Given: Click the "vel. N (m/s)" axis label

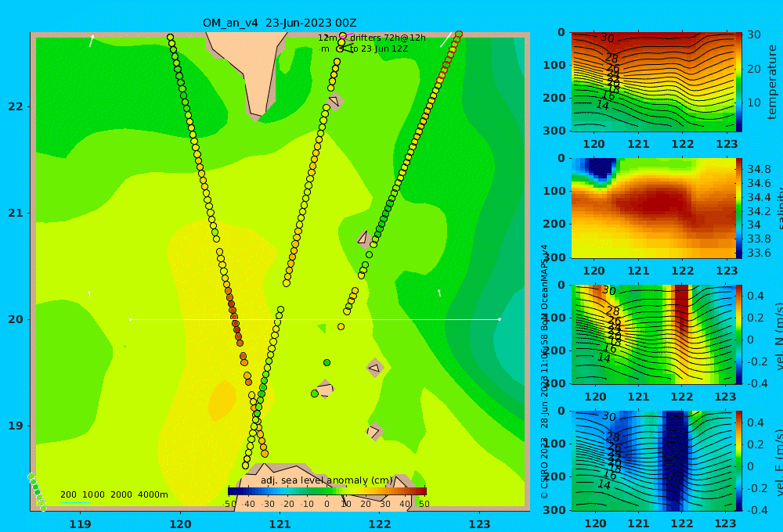Looking at the screenshot, I should (x=778, y=336).
